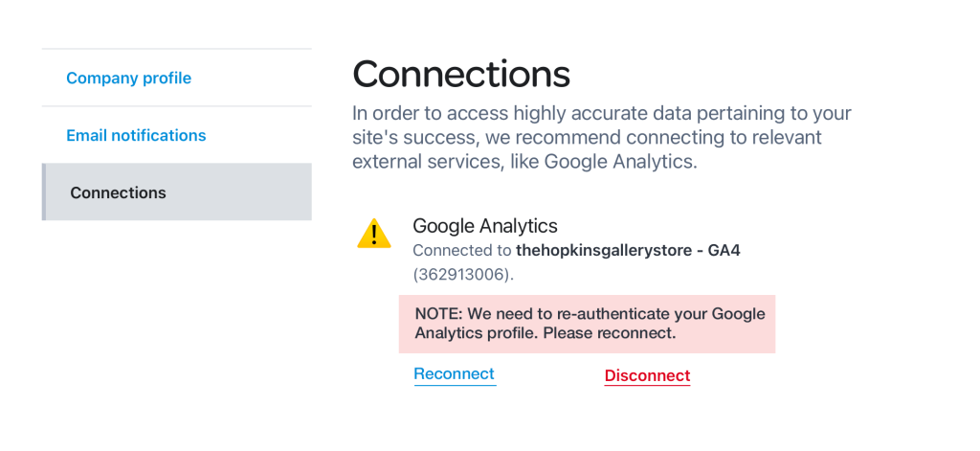Disconnect Google Analytics via the red link

point(648,375)
